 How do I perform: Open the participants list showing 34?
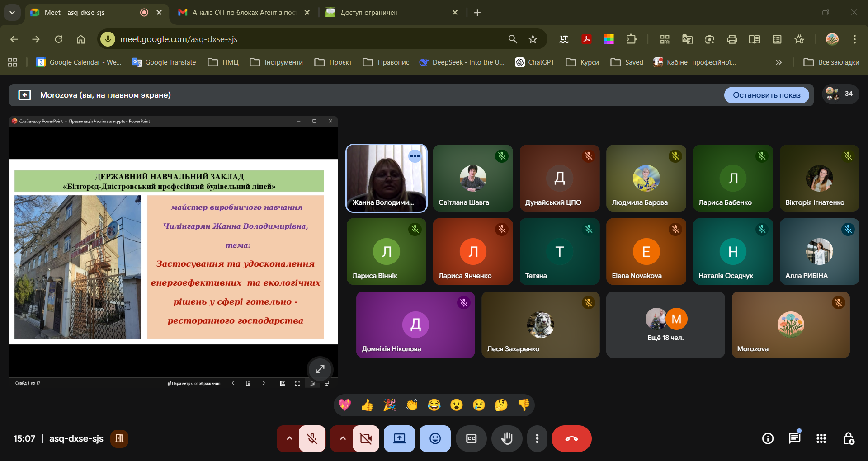pyautogui.click(x=840, y=94)
